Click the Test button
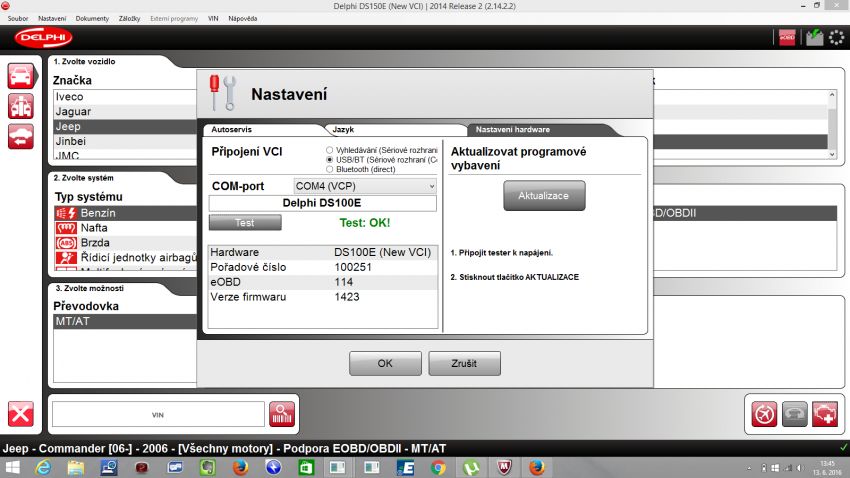This screenshot has height=478, width=850. click(245, 223)
